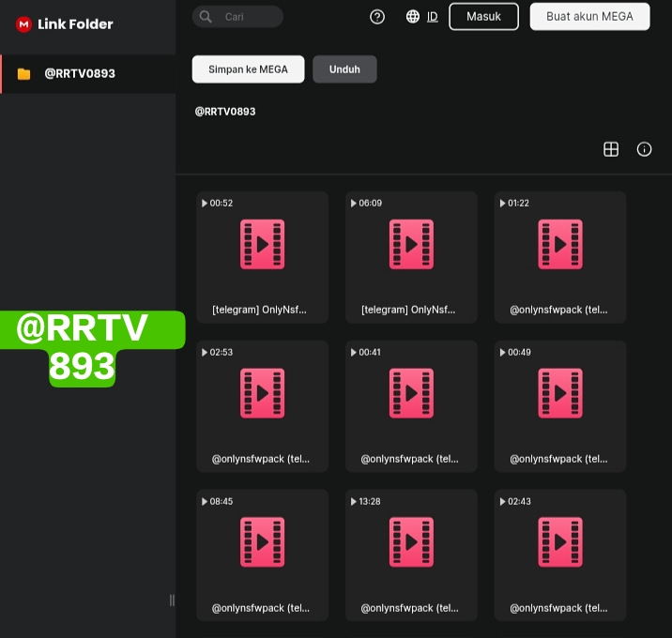Click the yellow folder icon for @RRTV0893
The image size is (672, 638).
click(x=24, y=74)
